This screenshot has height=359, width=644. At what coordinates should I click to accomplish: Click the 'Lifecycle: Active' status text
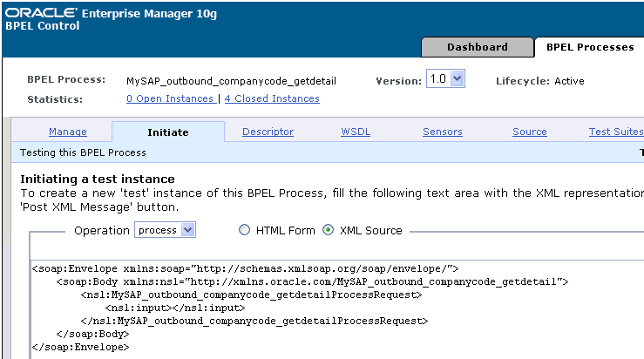[x=539, y=81]
